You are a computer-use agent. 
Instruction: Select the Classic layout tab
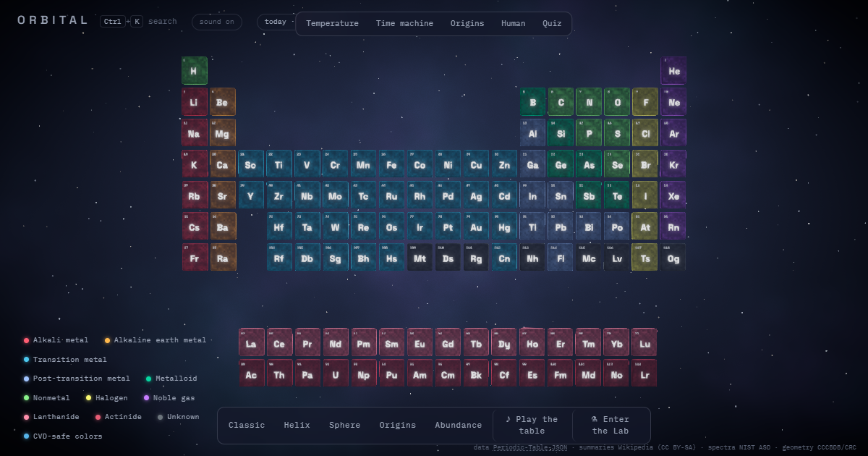(247, 425)
